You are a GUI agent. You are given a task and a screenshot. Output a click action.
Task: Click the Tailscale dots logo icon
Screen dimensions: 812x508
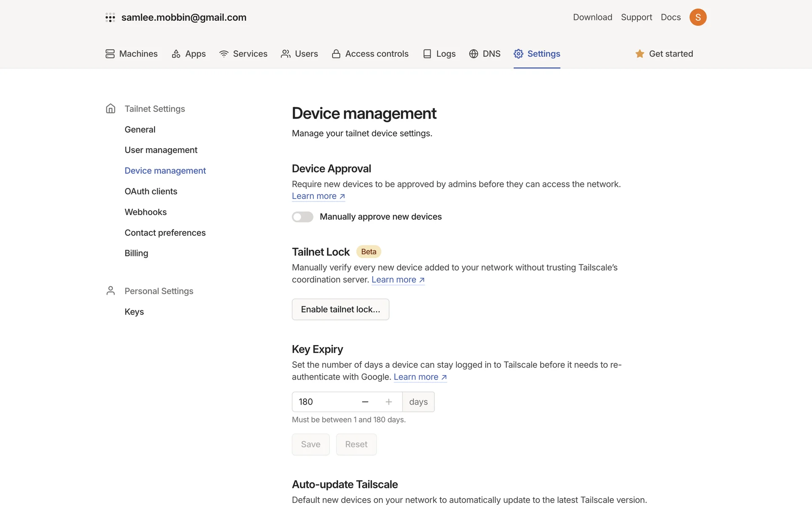pos(110,17)
